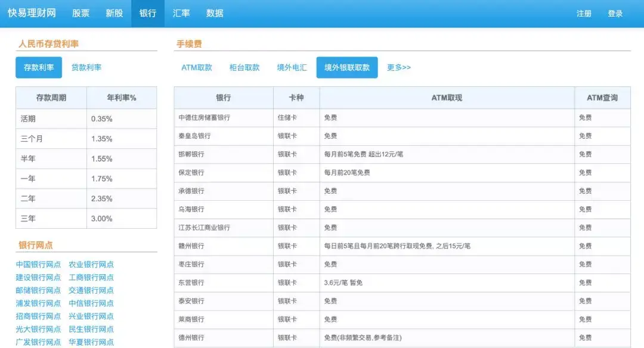
Task: Open the 新股 navigation item
Action: tap(114, 13)
